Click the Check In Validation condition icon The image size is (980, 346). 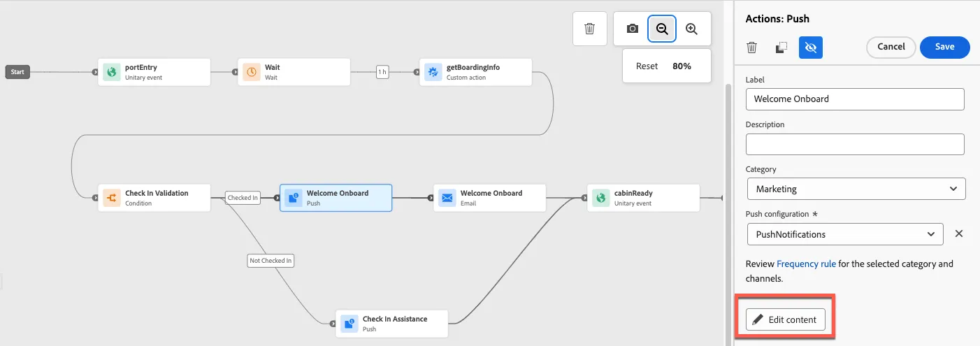tap(111, 198)
